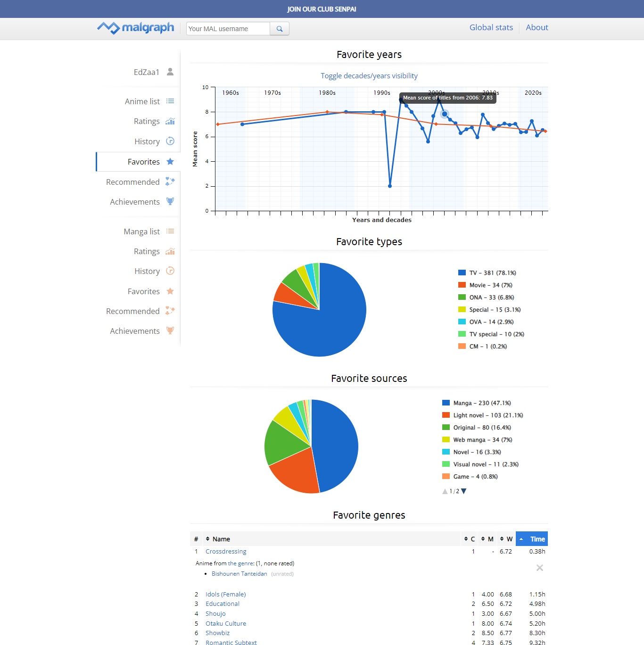Expand the Idols (Female) genre row
Viewport: 644px width, 645px height.
coord(225,594)
